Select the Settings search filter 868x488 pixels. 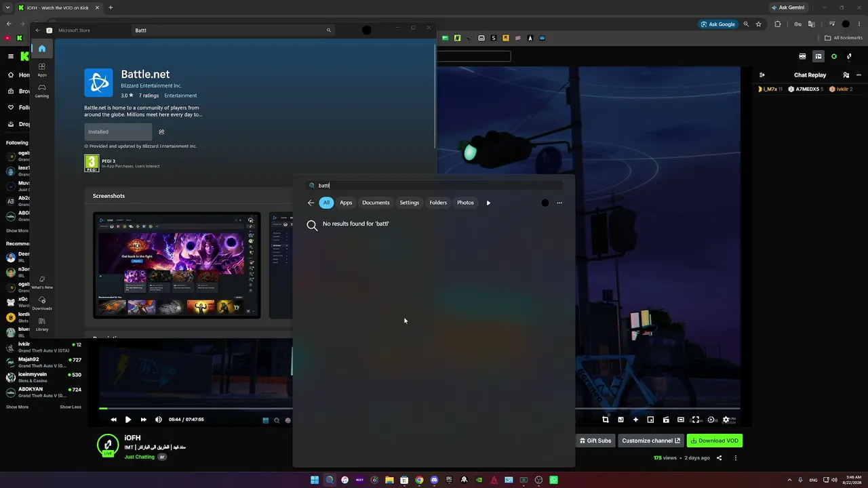click(410, 203)
